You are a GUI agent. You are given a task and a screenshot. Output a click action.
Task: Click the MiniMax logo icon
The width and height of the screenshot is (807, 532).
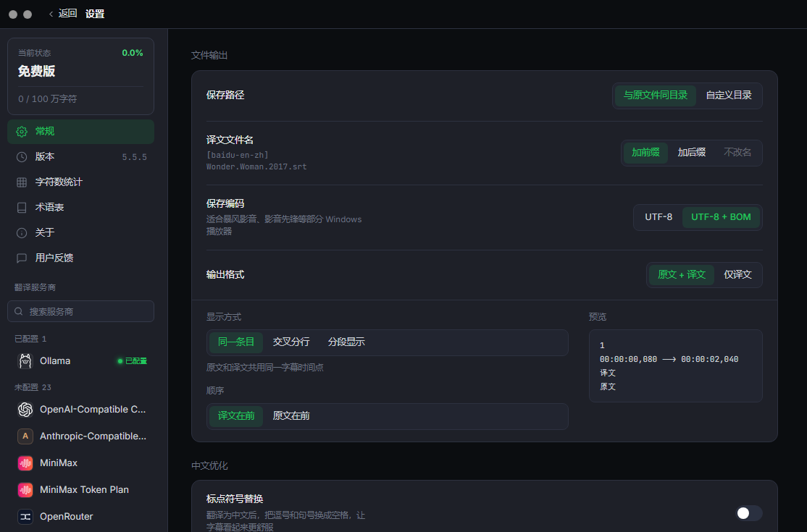coord(25,463)
